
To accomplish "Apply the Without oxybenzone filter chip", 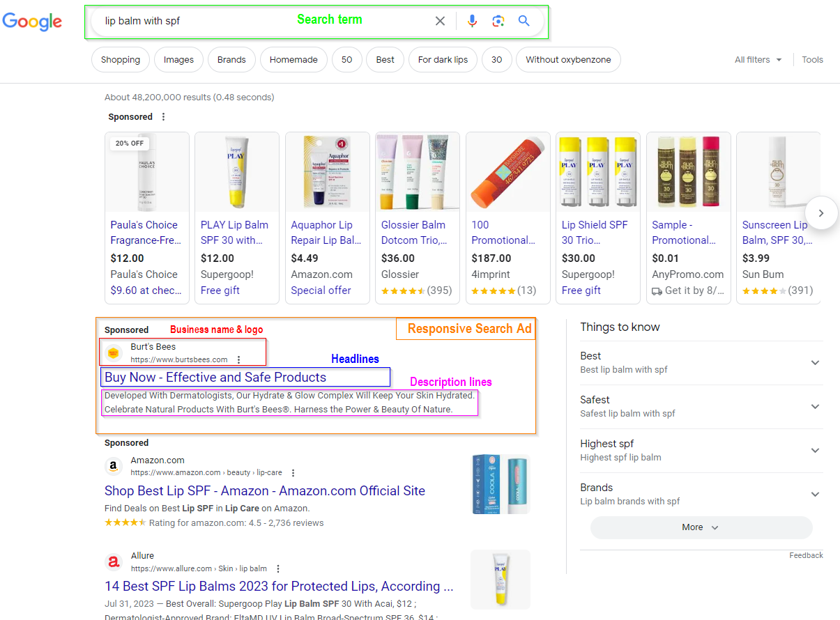I will click(x=568, y=60).
